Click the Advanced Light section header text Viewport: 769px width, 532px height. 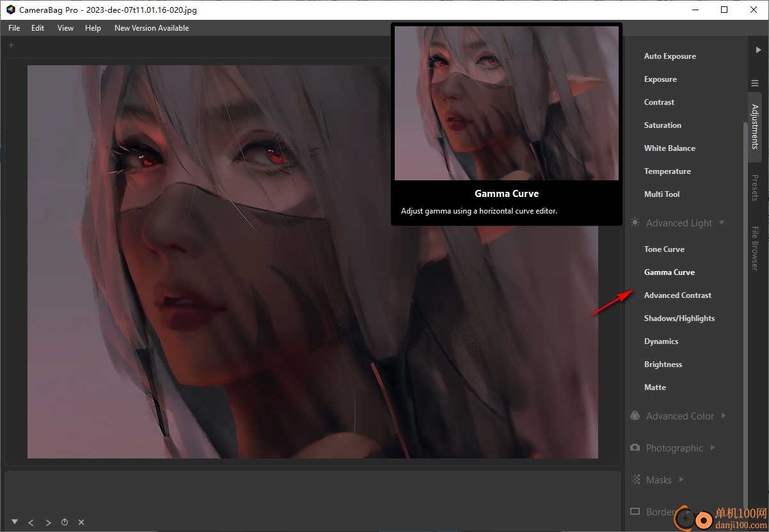679,223
